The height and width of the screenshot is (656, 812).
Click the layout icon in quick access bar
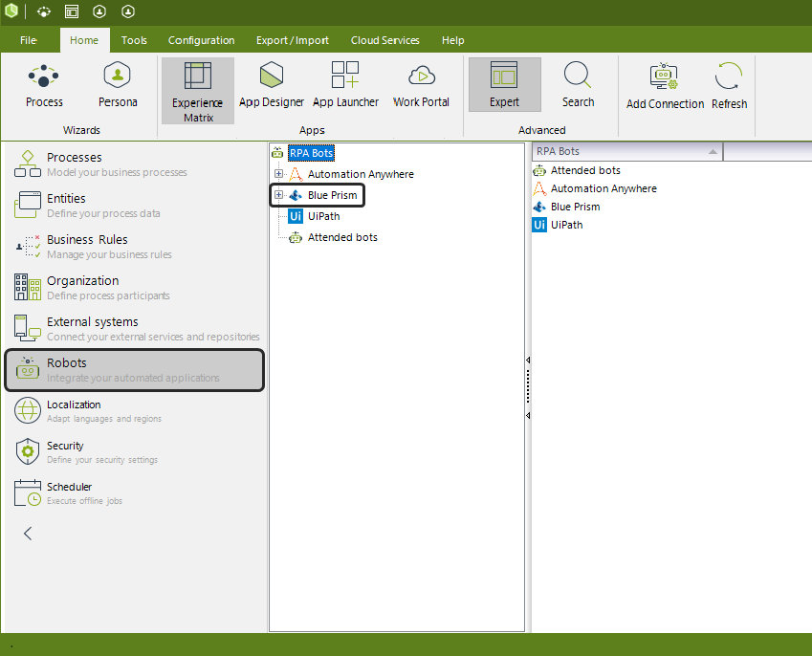[72, 11]
